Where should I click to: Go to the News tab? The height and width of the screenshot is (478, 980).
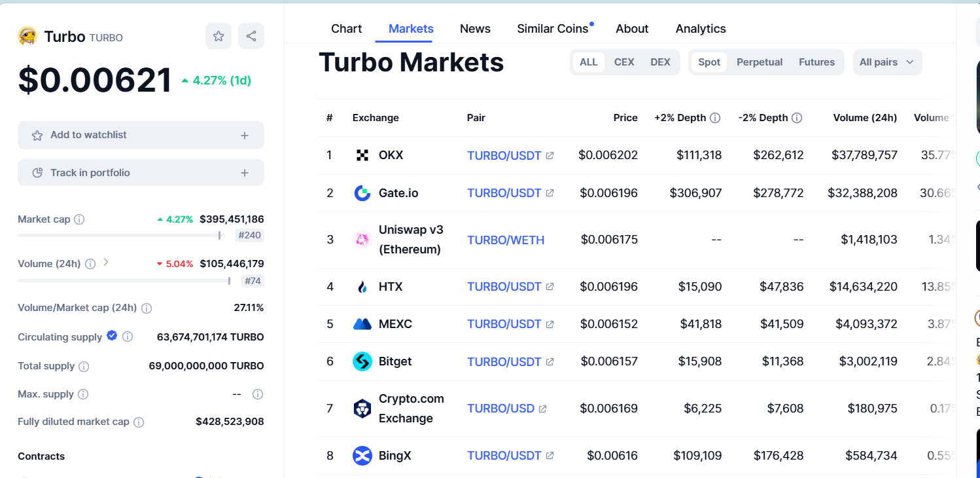(x=475, y=29)
